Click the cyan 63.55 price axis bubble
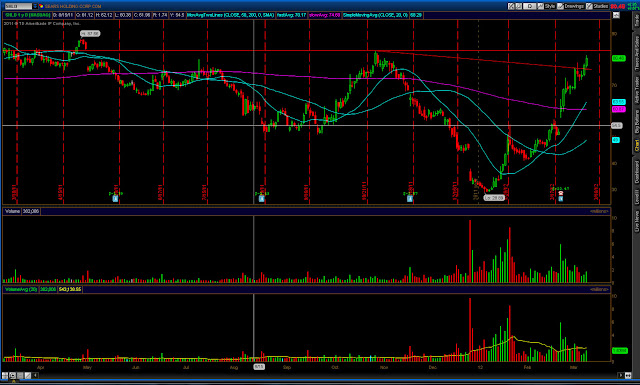Image resolution: width=640 pixels, height=385 pixels. tap(619, 102)
